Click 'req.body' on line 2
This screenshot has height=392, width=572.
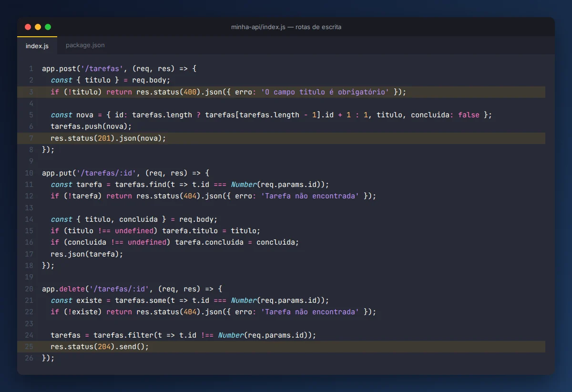pos(149,80)
